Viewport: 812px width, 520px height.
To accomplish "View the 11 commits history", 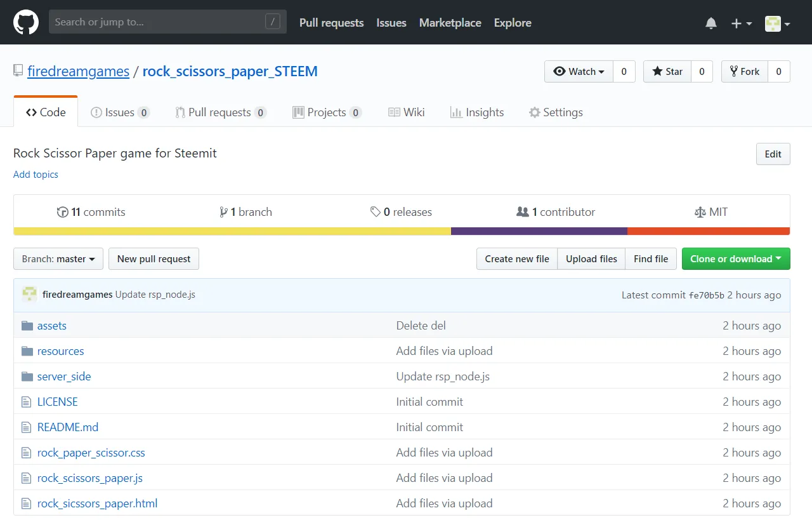I will 91,212.
